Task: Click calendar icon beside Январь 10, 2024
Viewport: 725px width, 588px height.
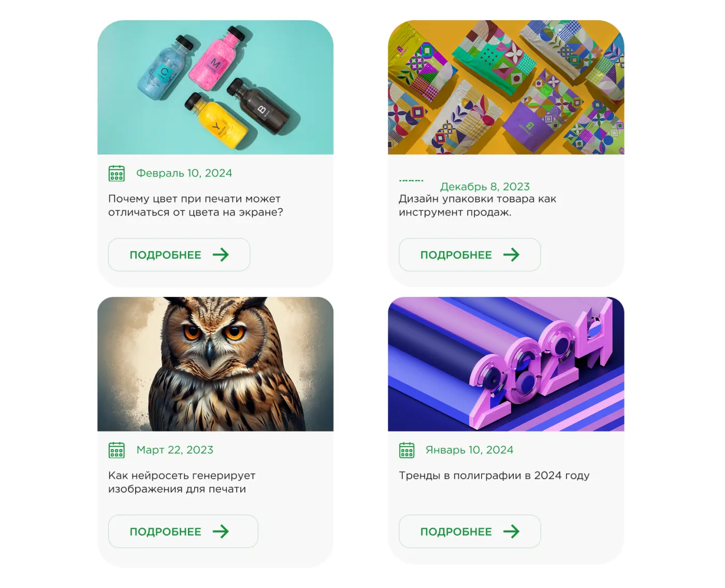Action: pos(407,450)
